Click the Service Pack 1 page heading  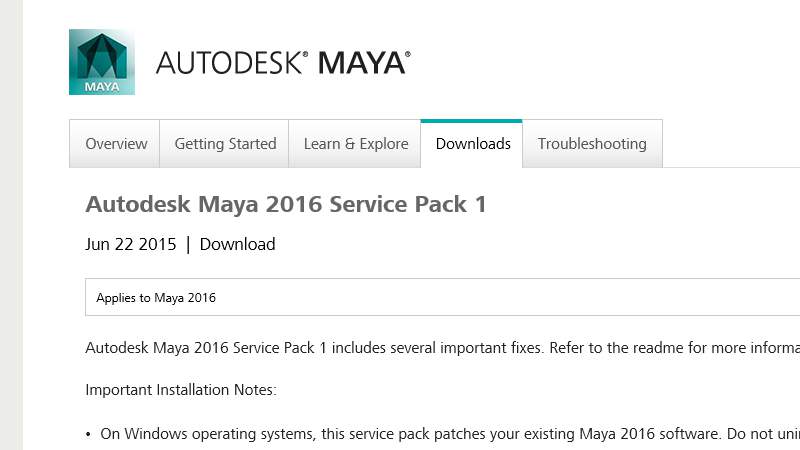[x=286, y=204]
